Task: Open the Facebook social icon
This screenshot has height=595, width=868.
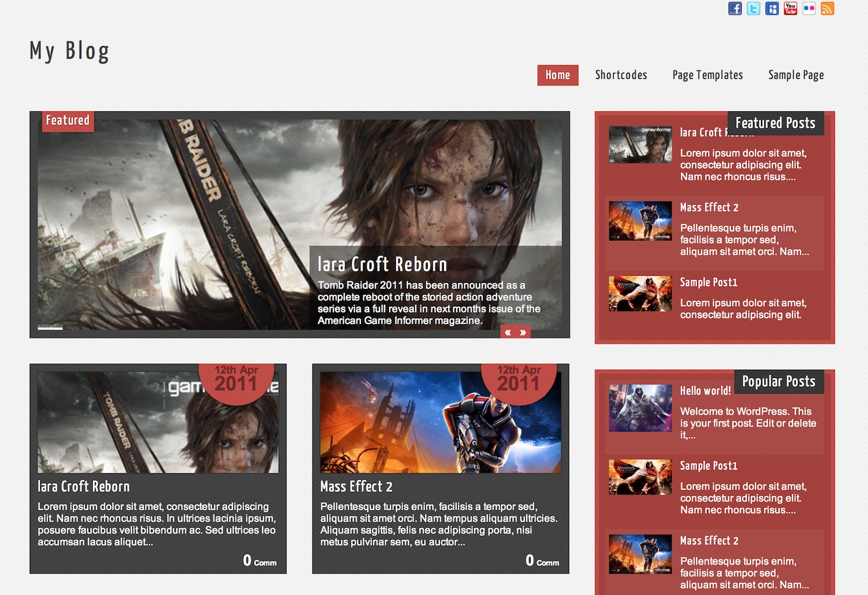Action: tap(735, 9)
